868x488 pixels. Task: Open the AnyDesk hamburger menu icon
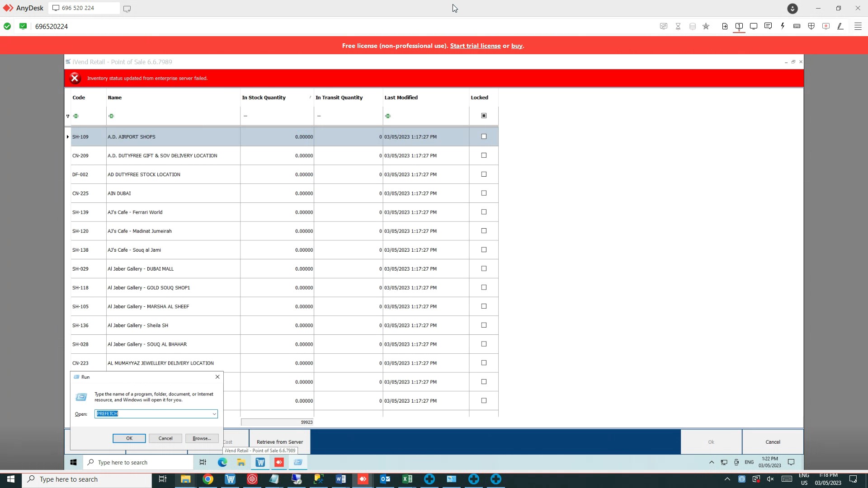(858, 26)
